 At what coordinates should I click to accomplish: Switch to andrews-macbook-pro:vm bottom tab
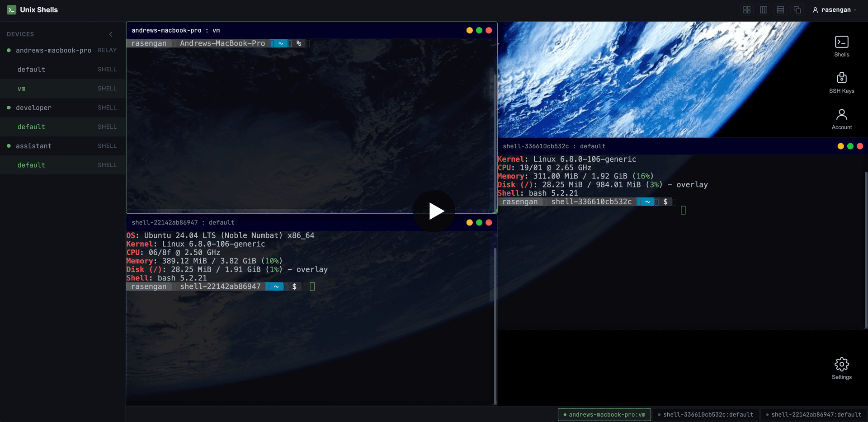point(604,415)
